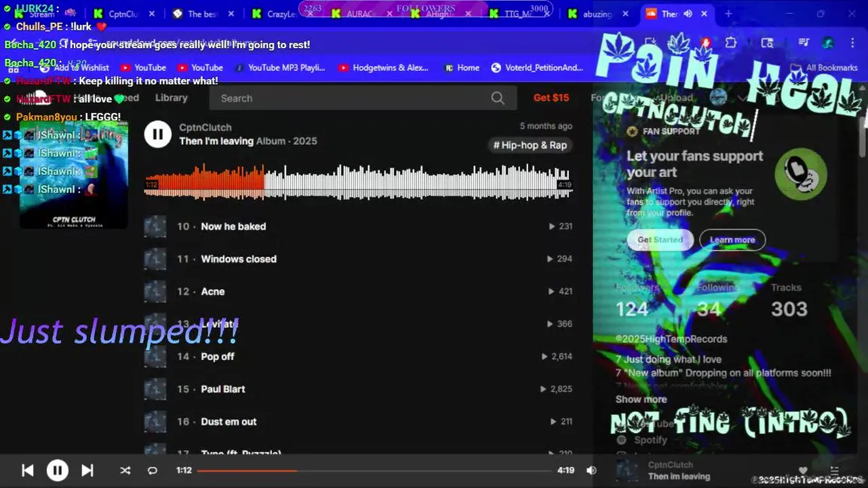Play track 15 Paul Blart
Image resolution: width=868 pixels, height=488 pixels.
click(223, 389)
